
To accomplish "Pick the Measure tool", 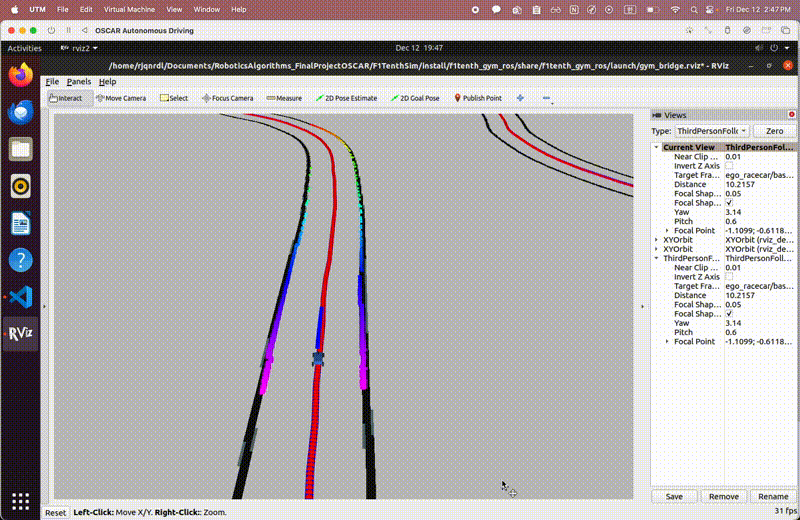I will pyautogui.click(x=284, y=98).
